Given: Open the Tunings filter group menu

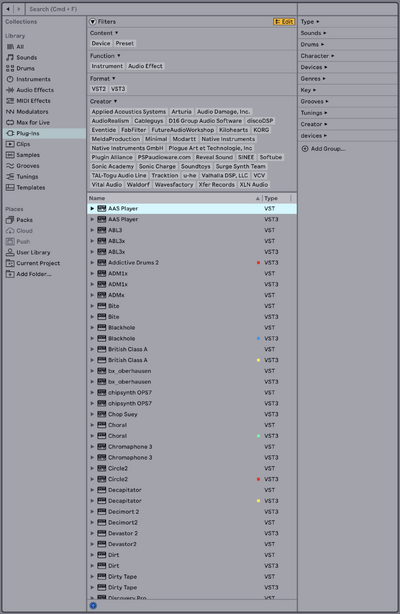Looking at the screenshot, I should tap(314, 113).
